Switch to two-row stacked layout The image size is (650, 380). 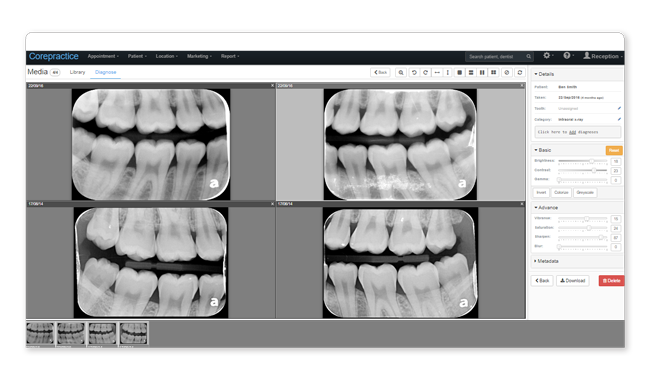point(471,73)
